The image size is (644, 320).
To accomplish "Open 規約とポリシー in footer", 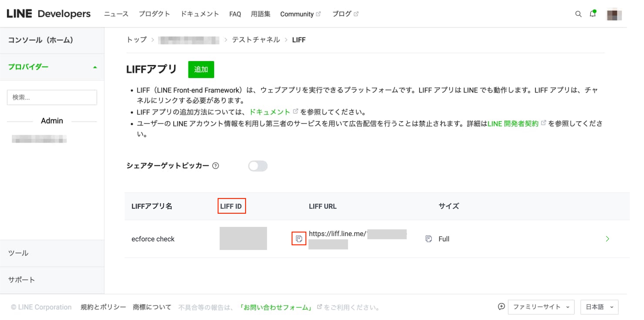I will point(103,307).
